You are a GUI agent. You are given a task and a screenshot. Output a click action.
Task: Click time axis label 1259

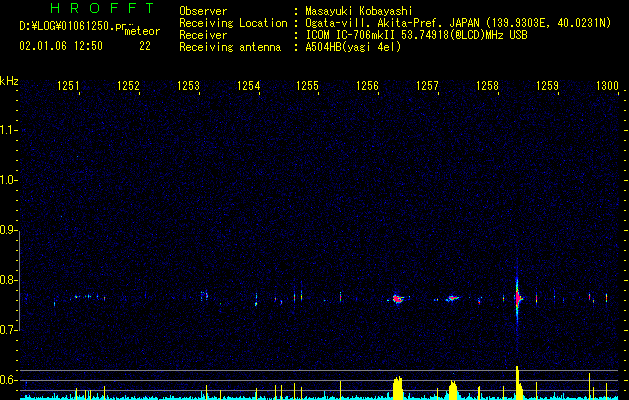pos(547,85)
